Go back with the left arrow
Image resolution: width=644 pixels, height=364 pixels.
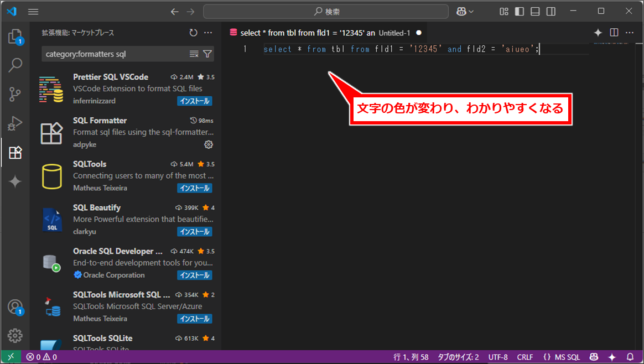pyautogui.click(x=174, y=12)
